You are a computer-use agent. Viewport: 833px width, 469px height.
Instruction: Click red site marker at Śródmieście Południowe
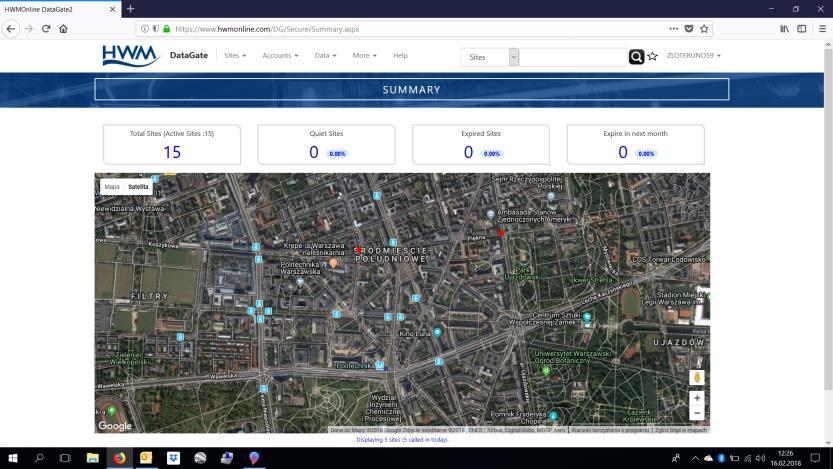coord(359,250)
